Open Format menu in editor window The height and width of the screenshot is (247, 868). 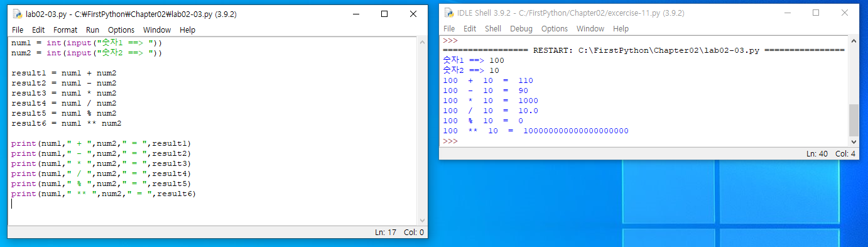pyautogui.click(x=65, y=30)
